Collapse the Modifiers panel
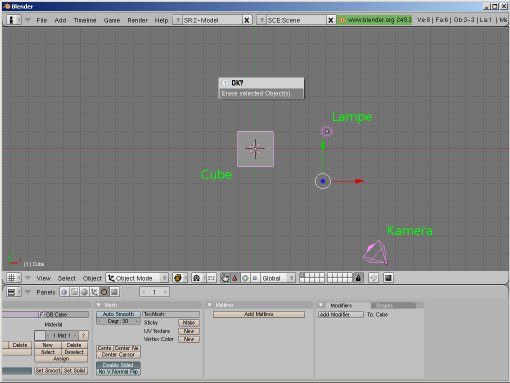 click(320, 305)
